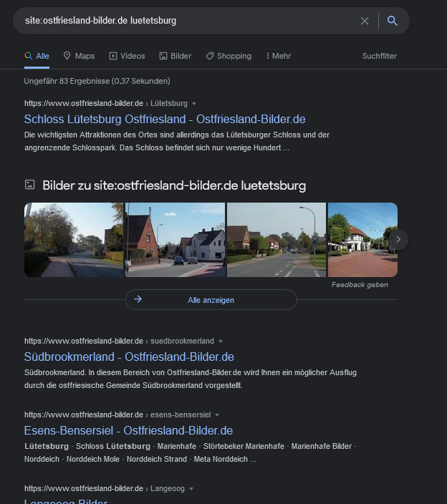This screenshot has width=447, height=504.
Task: Open Südbrookmerland - Ostfriesland-Bilder.de result
Action: 129,357
